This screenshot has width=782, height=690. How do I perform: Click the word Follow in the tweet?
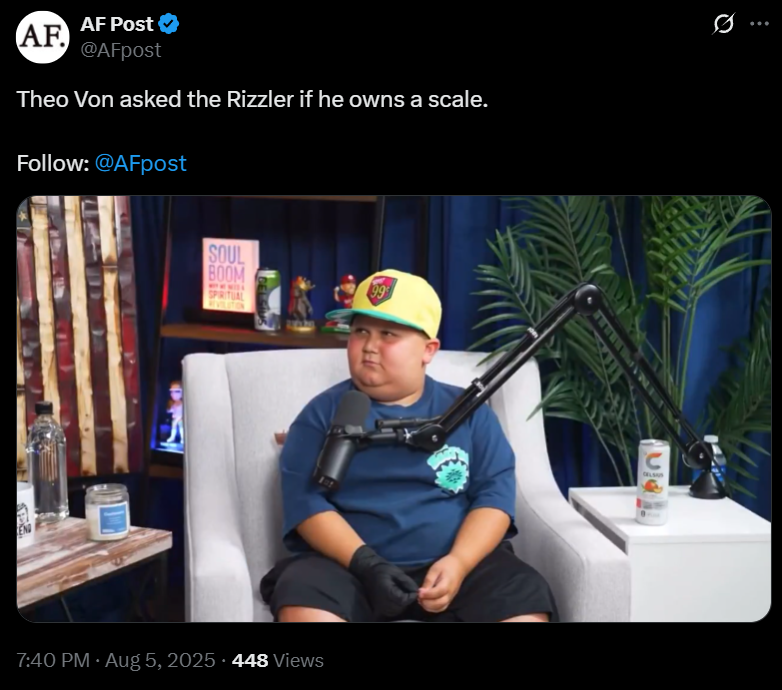52,163
